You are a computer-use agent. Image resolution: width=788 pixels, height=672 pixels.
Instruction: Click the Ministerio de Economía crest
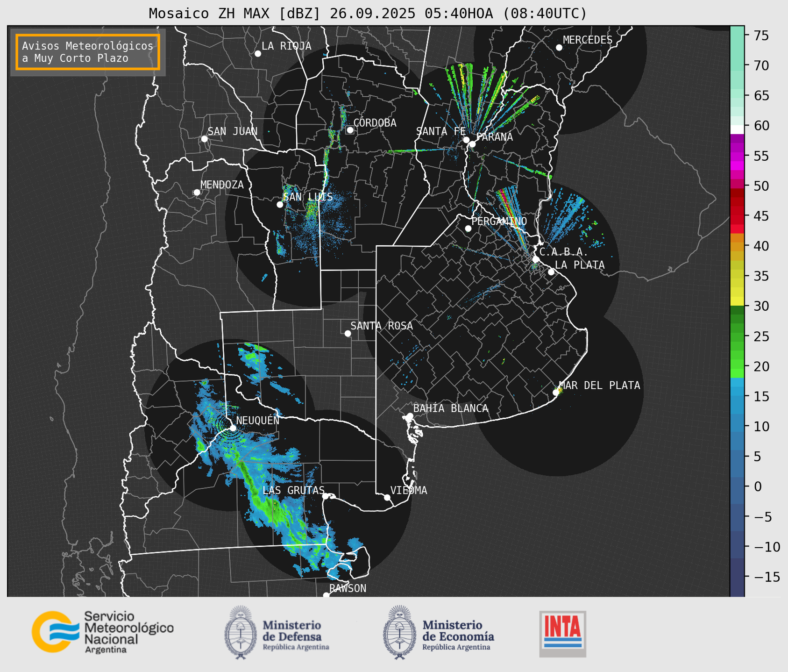click(x=399, y=632)
